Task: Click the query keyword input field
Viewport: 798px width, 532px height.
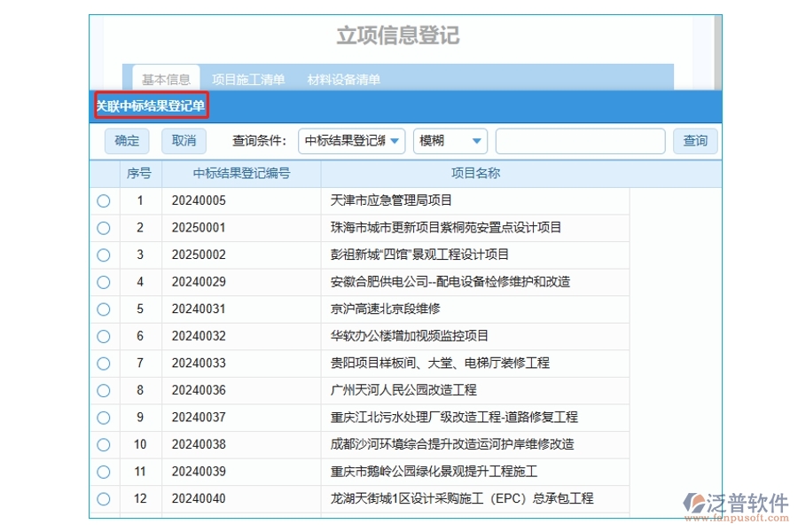Action: point(580,141)
